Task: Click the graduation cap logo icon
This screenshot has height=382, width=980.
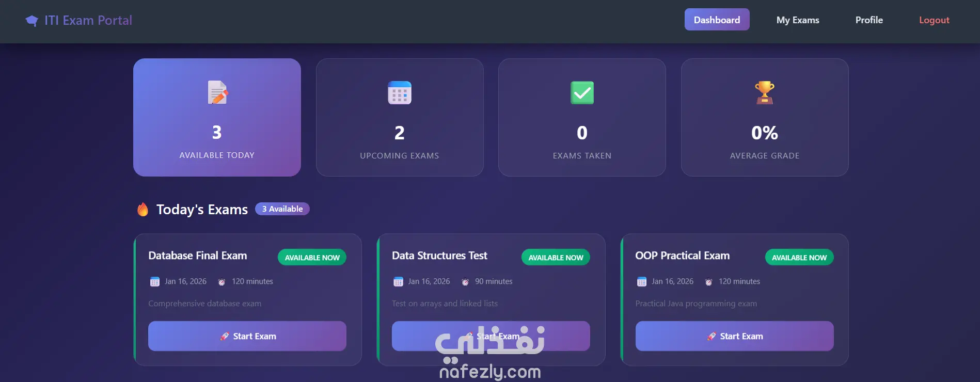Action: pyautogui.click(x=32, y=21)
